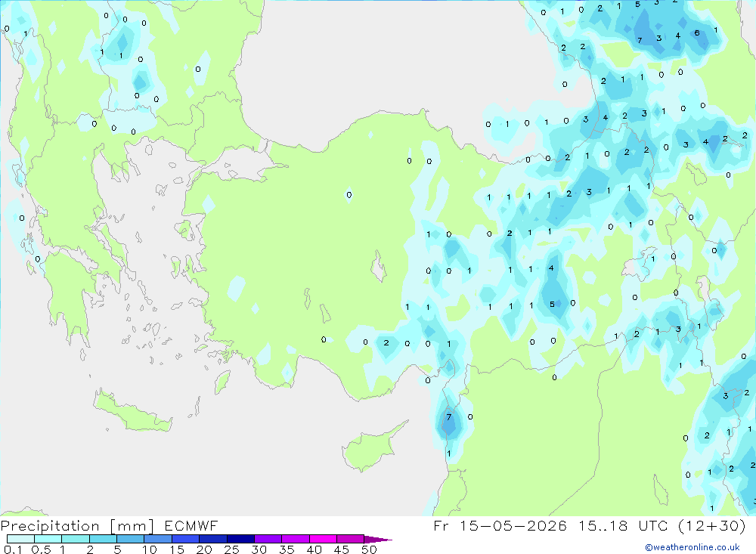Click the "40" legend scale label
This screenshot has height=554, width=756.
tap(314, 549)
